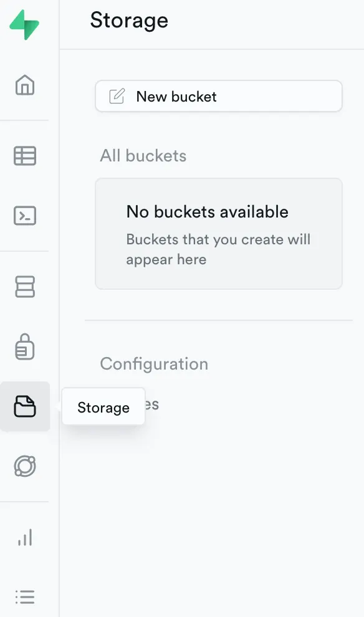Select the Storage folder icon
The width and height of the screenshot is (364, 617).
click(25, 406)
